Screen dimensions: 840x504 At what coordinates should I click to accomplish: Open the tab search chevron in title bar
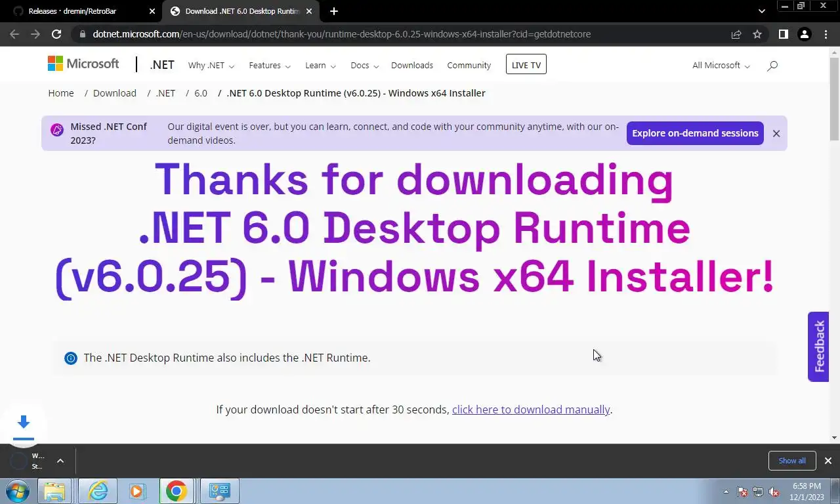761,11
